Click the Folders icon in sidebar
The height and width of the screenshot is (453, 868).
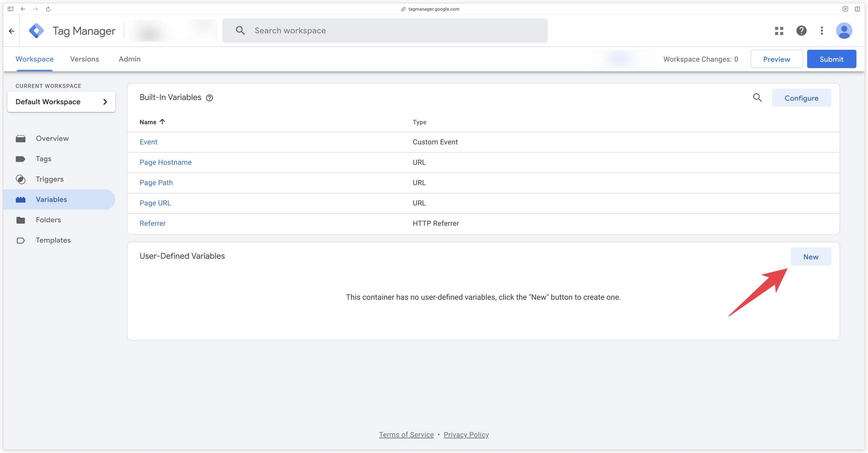point(21,220)
